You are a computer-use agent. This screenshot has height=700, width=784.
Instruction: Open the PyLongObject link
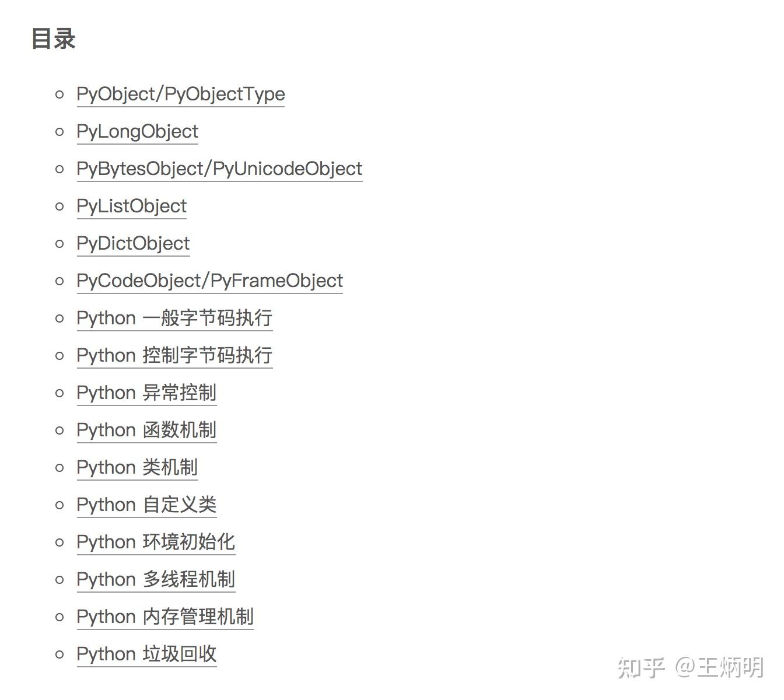point(137,131)
